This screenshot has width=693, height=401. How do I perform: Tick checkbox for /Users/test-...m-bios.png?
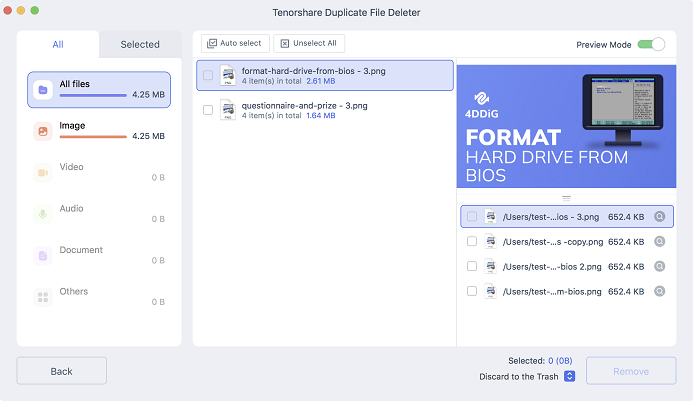point(472,291)
